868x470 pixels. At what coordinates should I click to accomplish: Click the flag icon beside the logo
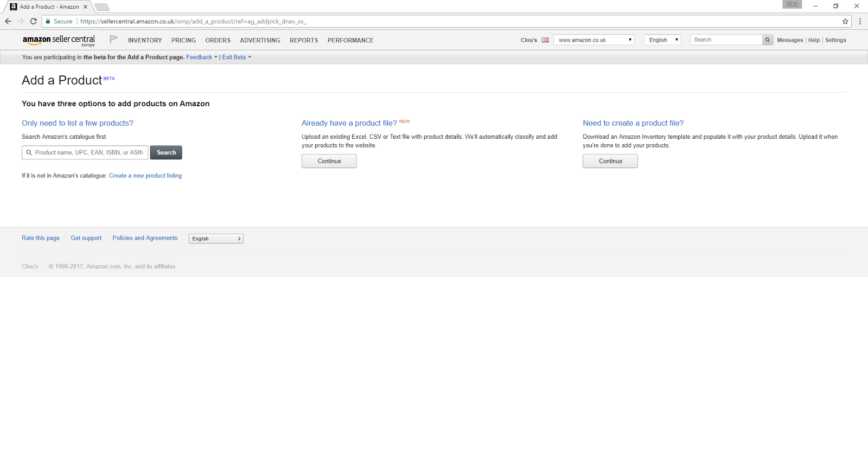[x=113, y=39]
